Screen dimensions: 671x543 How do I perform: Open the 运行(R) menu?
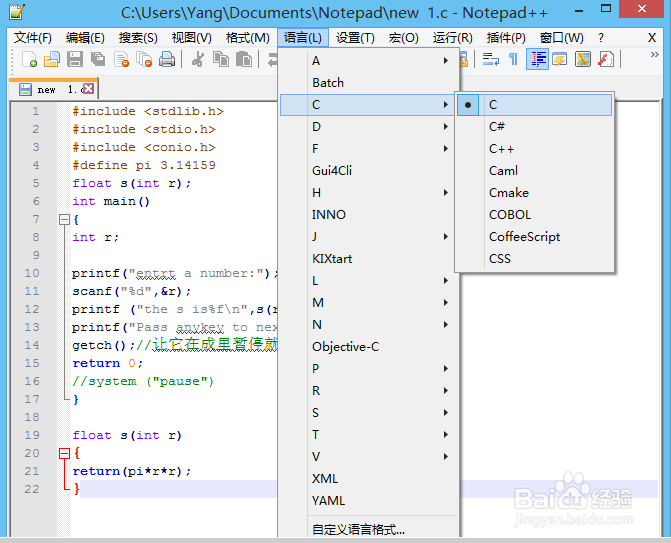tap(453, 38)
